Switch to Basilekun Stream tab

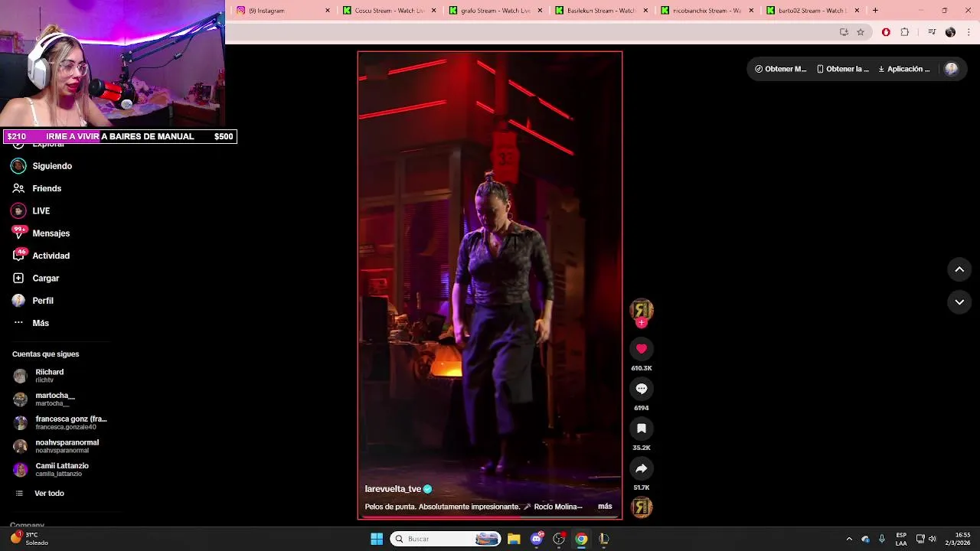(599, 11)
